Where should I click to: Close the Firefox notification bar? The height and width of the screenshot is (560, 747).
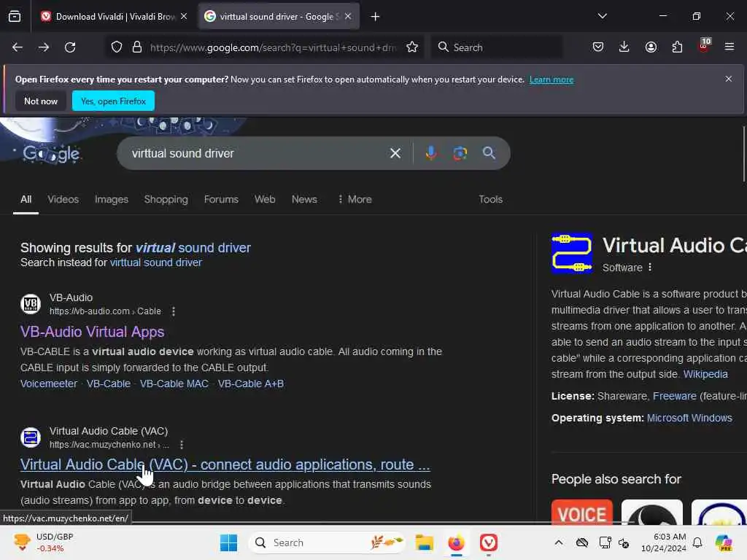[729, 79]
